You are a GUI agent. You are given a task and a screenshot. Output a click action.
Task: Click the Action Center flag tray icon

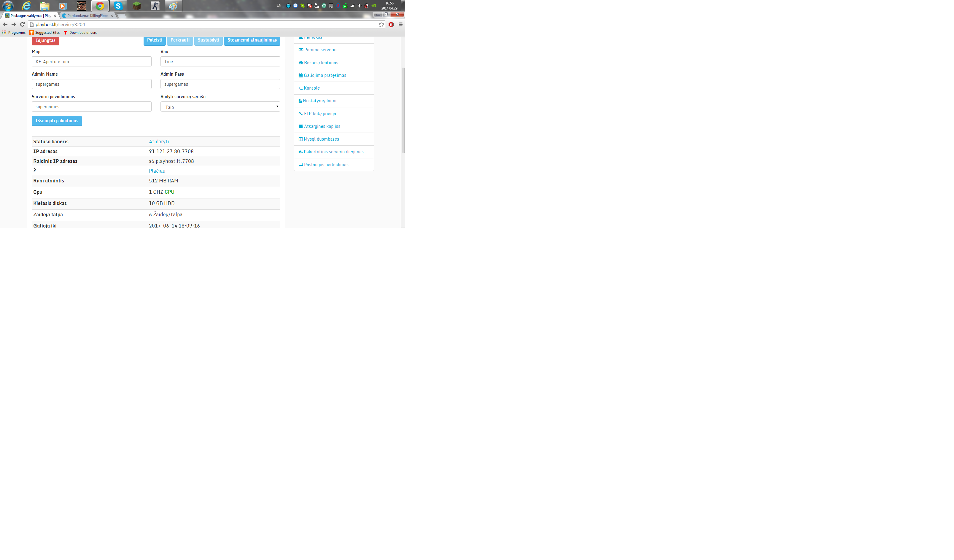click(x=310, y=6)
